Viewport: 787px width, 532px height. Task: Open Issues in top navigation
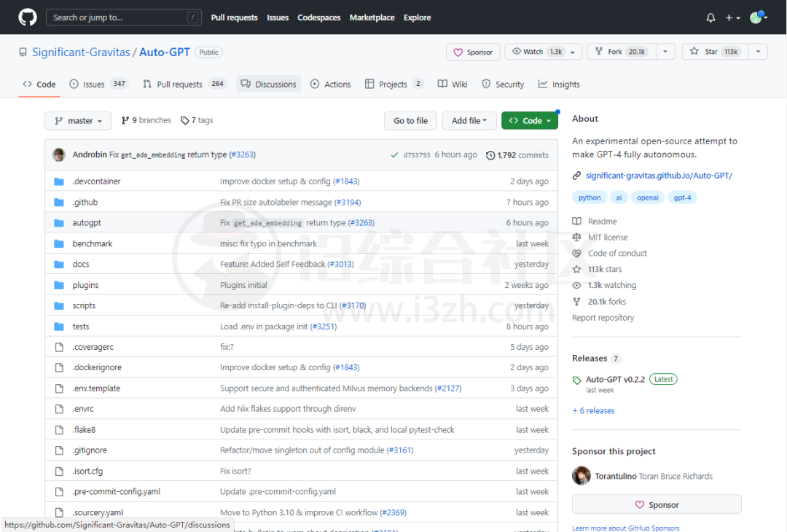coord(278,17)
